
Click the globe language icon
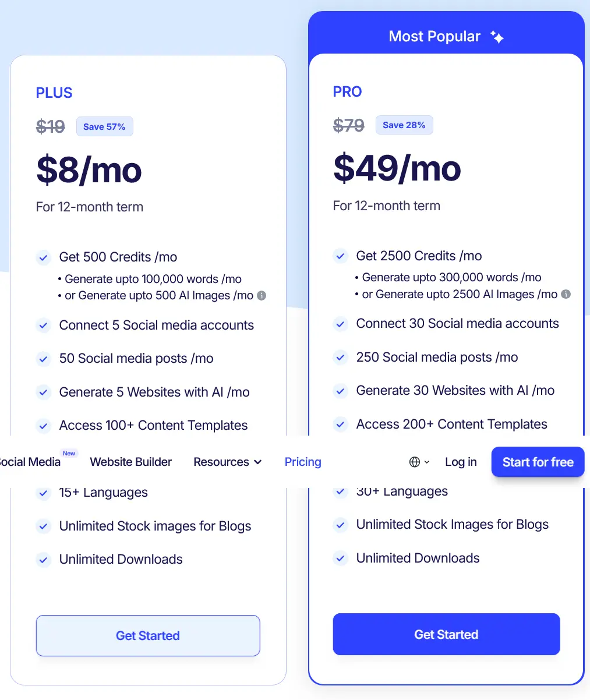click(x=415, y=462)
